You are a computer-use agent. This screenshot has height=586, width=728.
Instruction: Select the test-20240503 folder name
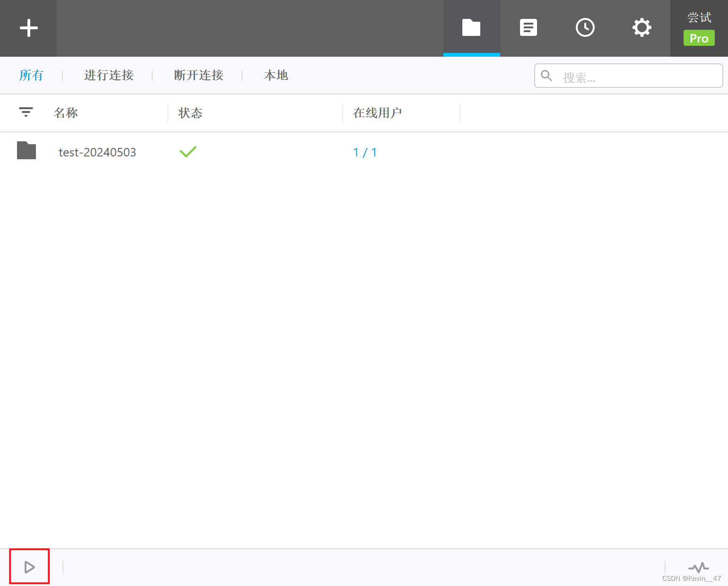click(97, 152)
